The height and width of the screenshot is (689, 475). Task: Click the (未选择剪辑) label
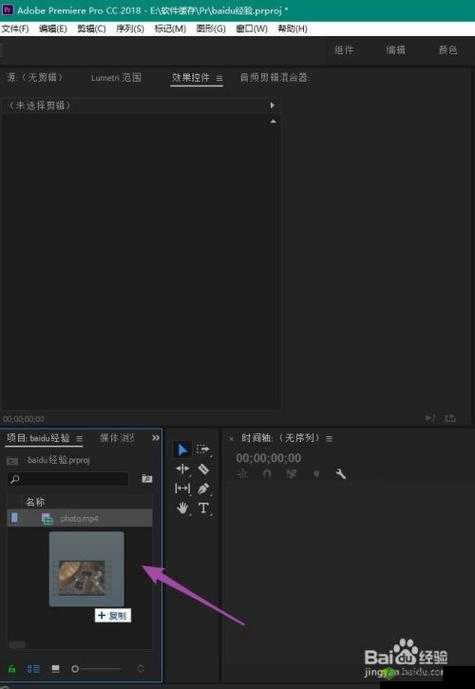coord(39,105)
